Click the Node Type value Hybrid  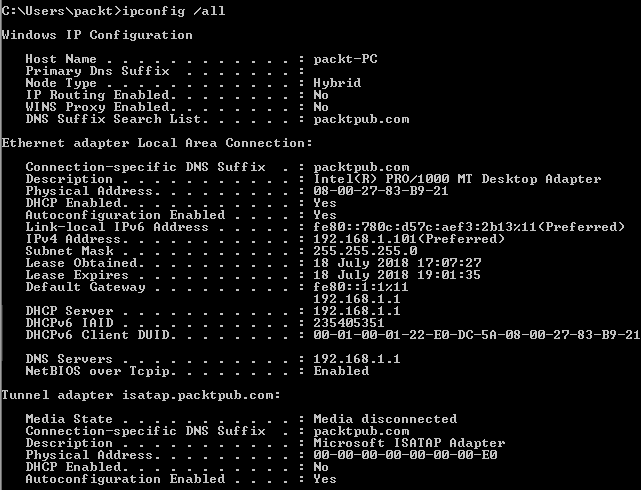[337, 83]
